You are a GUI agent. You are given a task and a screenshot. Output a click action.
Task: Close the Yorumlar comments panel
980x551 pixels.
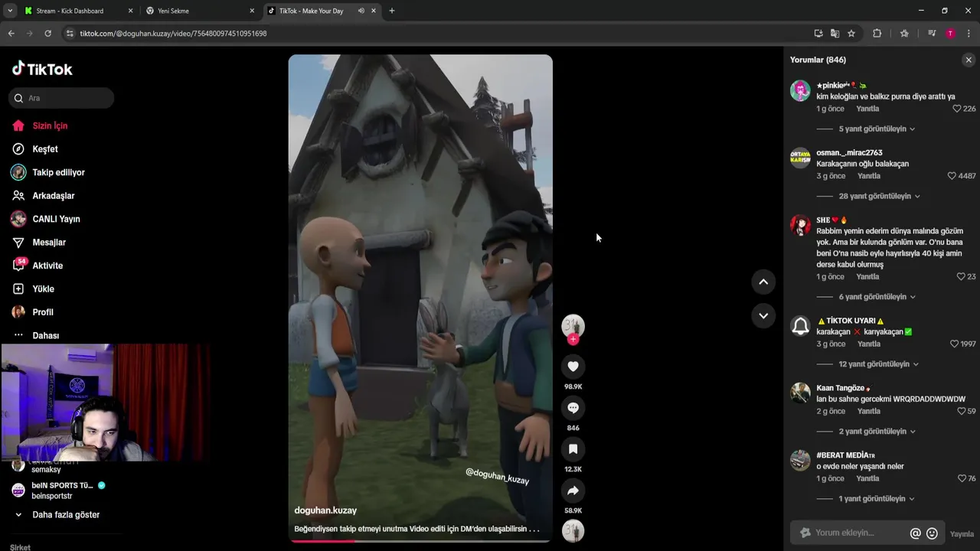pyautogui.click(x=969, y=60)
